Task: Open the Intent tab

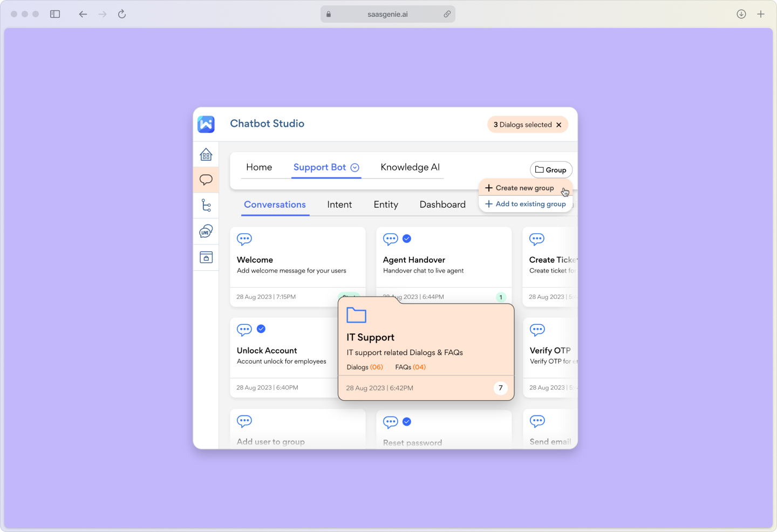Action: 339,204
